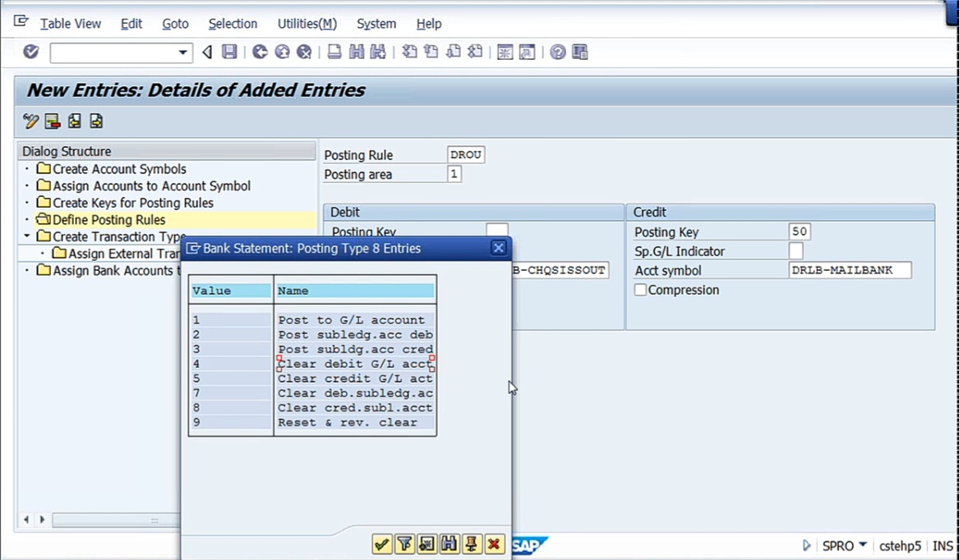Click the SAP menu icon left of Table View
959x560 pixels.
pos(21,21)
